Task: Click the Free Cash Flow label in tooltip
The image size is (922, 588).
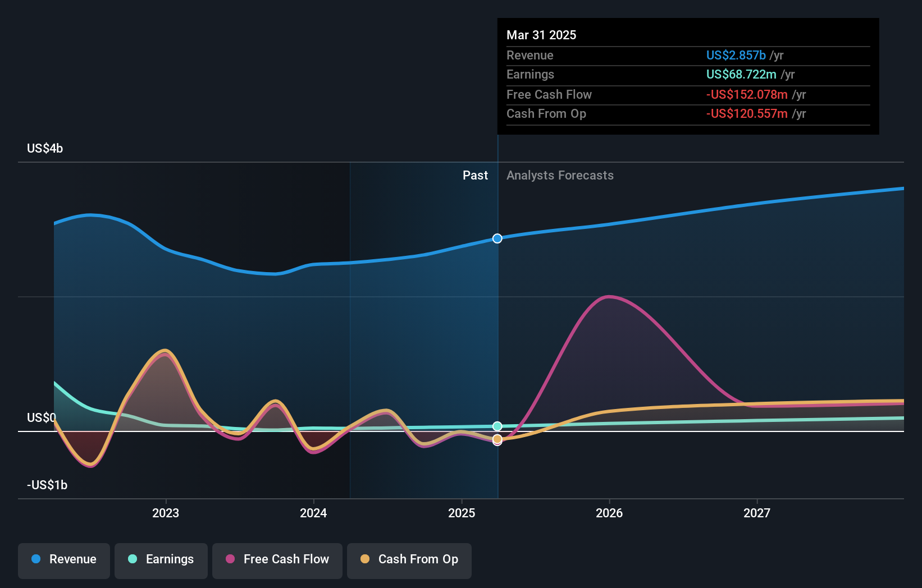Action: [549, 94]
